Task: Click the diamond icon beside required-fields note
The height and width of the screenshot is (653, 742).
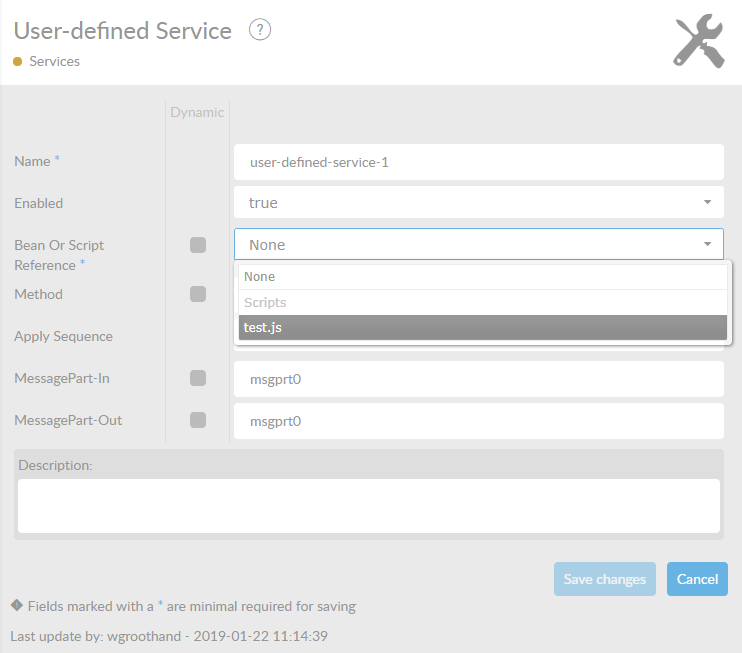Action: (16, 605)
